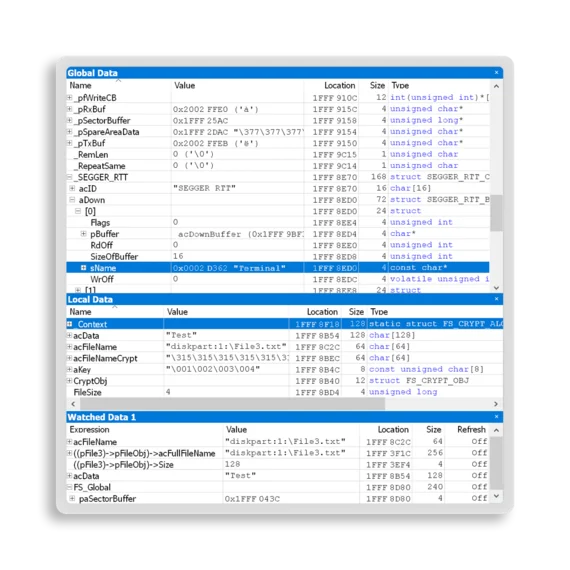Sort Global Data by Name column
Image resolution: width=570 pixels, height=570 pixels.
point(119,85)
